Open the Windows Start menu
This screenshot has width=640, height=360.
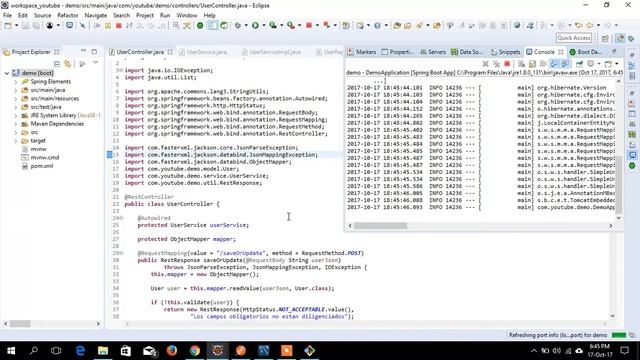click(11, 351)
